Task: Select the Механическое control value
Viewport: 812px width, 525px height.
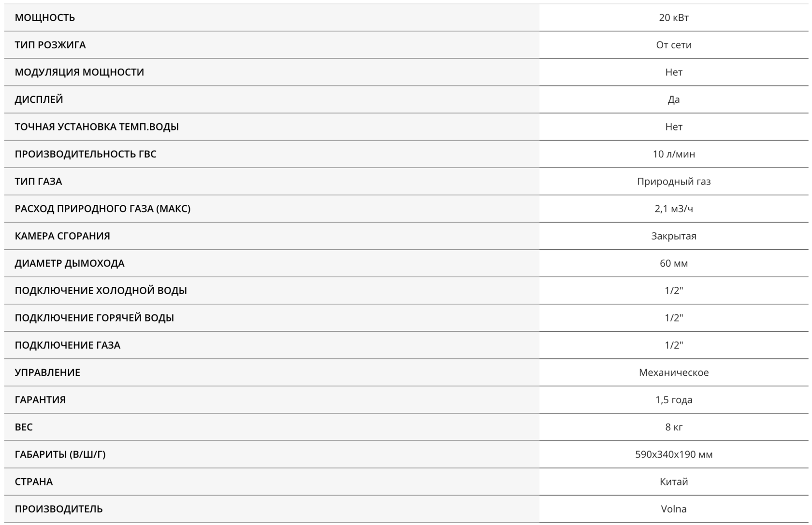Action: pyautogui.click(x=673, y=372)
